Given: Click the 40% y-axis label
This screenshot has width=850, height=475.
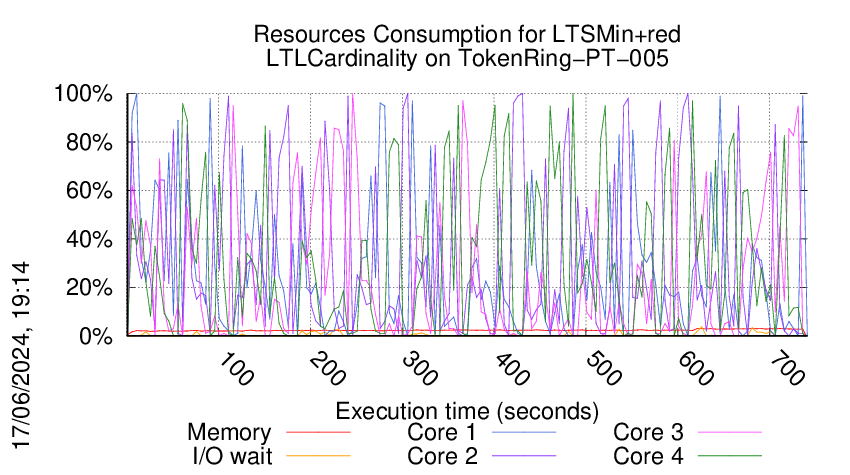Looking at the screenshot, I should pyautogui.click(x=89, y=239).
